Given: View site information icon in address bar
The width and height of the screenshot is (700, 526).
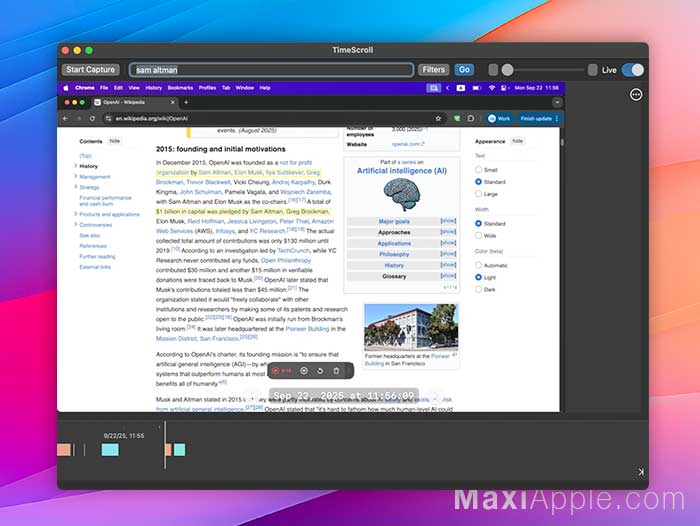Looking at the screenshot, I should coord(108,118).
